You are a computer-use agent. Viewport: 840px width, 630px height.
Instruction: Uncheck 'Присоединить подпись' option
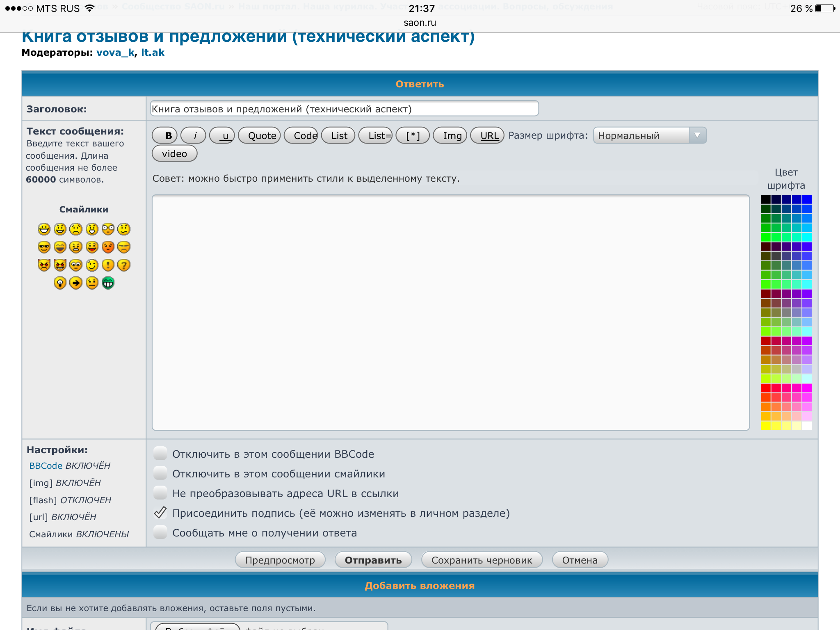coord(160,513)
